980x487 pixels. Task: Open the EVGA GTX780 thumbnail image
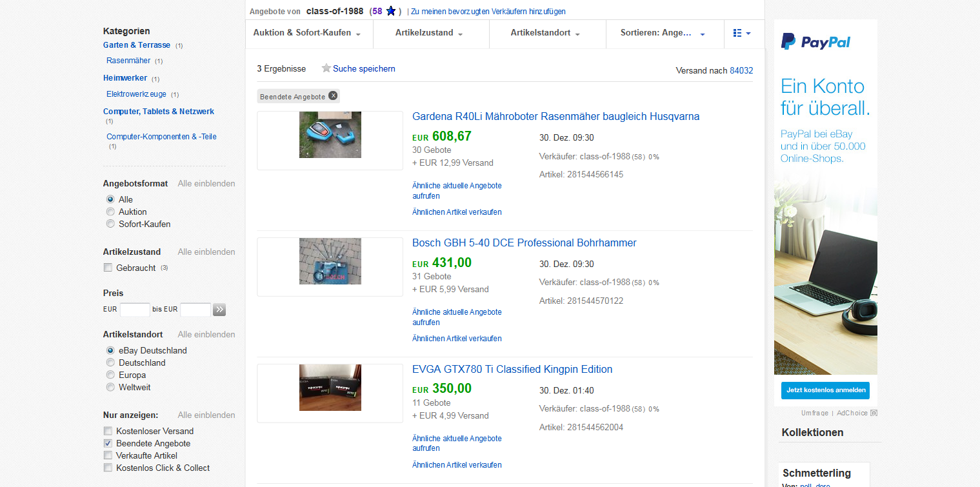(330, 388)
